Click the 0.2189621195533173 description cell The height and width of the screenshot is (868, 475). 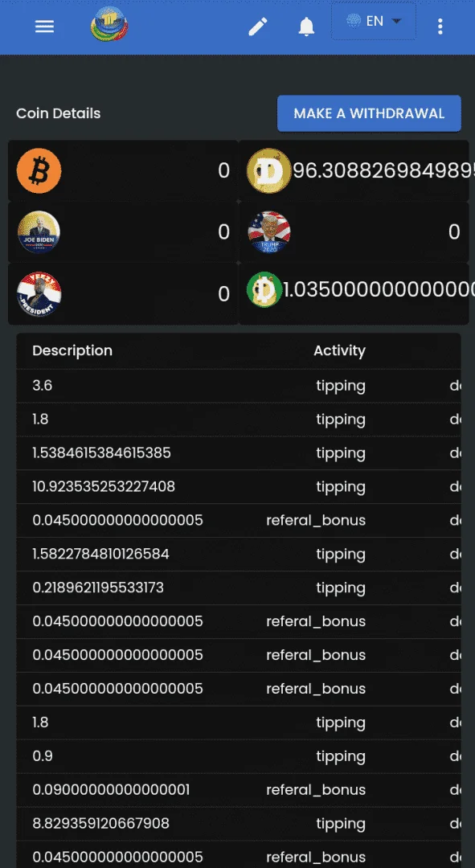point(98,588)
